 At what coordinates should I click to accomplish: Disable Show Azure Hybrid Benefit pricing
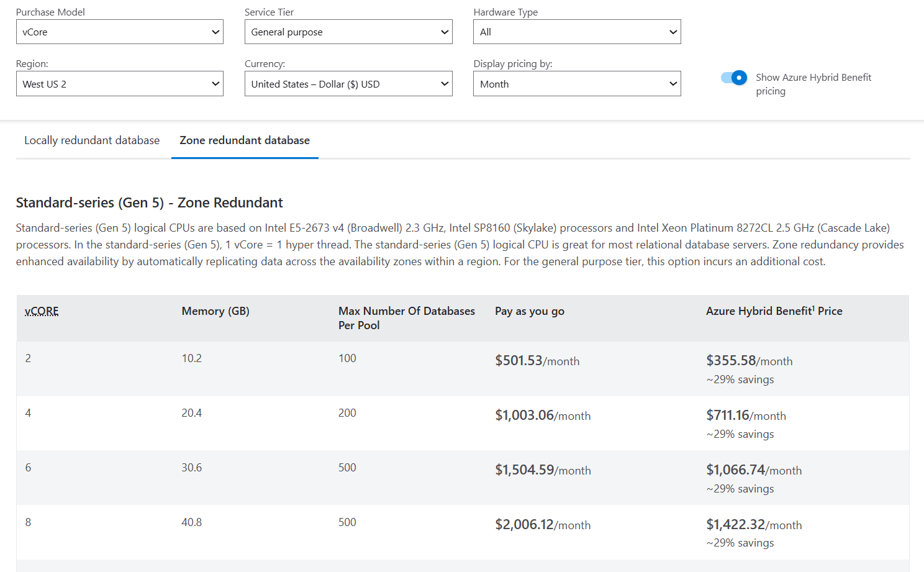click(x=734, y=78)
